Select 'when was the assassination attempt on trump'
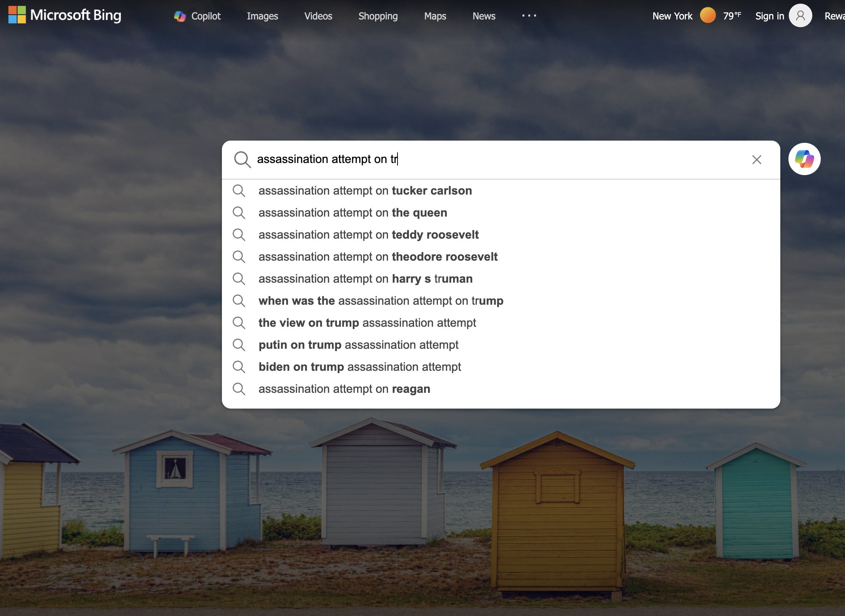845x616 pixels. (x=501, y=301)
